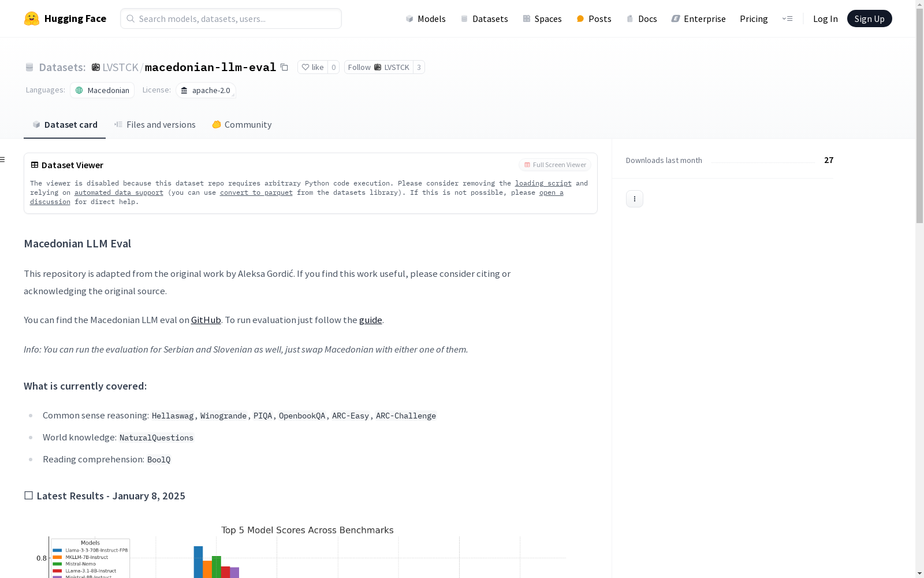Screen dimensions: 924x578
Task: Open the expanded navigation menu icon
Action: pos(787,18)
